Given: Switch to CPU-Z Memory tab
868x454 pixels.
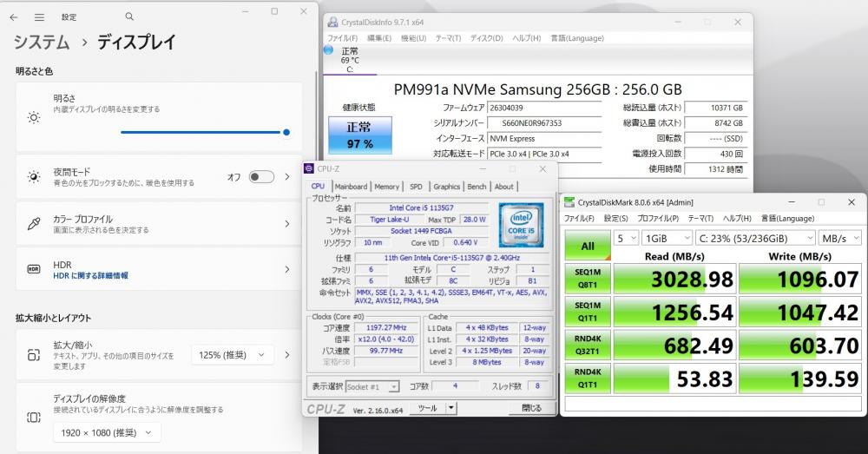Looking at the screenshot, I should point(386,187).
